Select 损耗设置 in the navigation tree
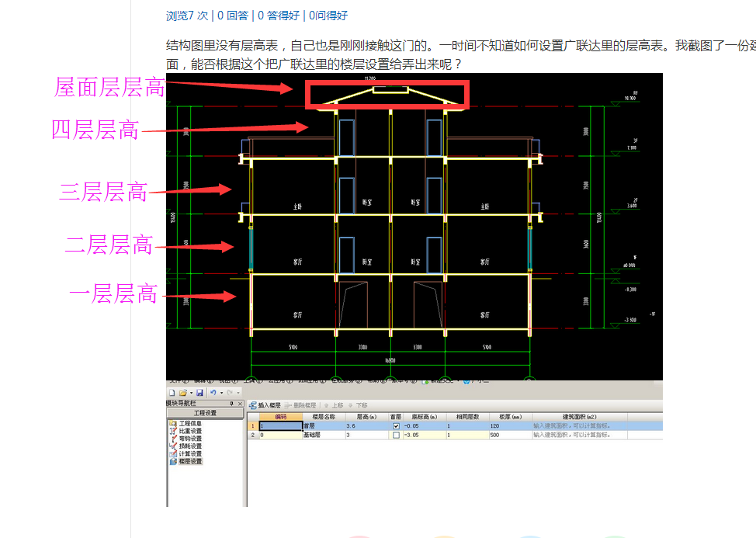 (186, 446)
